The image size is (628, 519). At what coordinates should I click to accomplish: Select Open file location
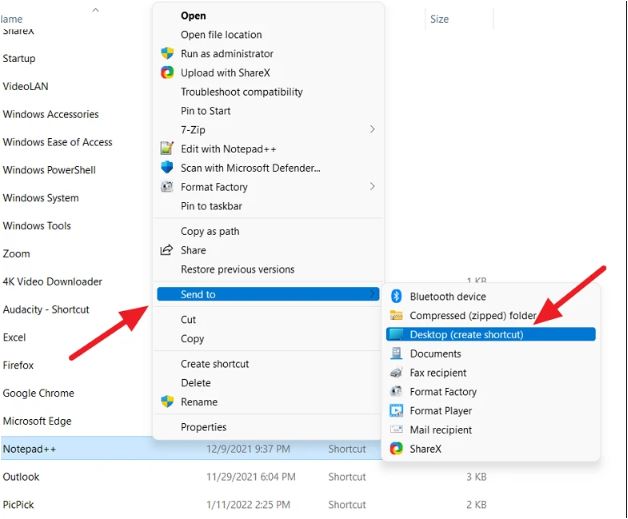(221, 35)
